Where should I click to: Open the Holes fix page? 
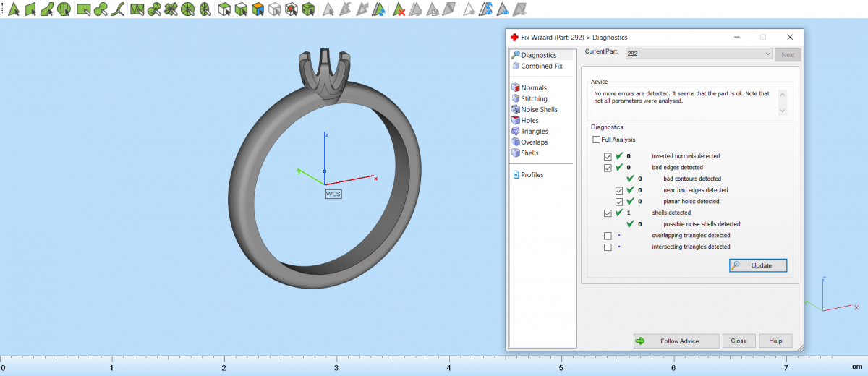click(x=529, y=120)
